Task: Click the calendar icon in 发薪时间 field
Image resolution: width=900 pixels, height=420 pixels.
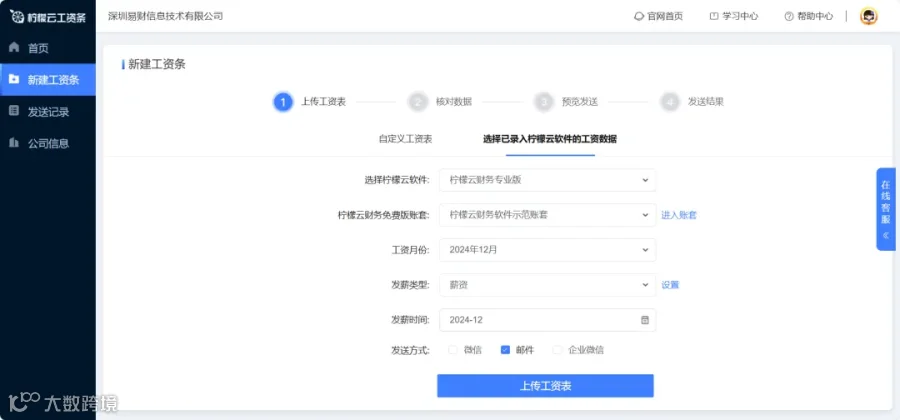Action: pyautogui.click(x=645, y=320)
